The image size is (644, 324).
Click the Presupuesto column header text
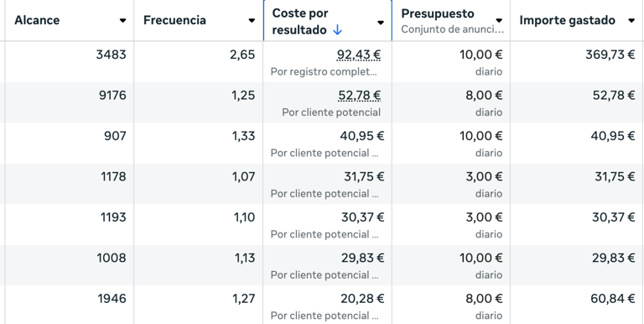click(438, 13)
